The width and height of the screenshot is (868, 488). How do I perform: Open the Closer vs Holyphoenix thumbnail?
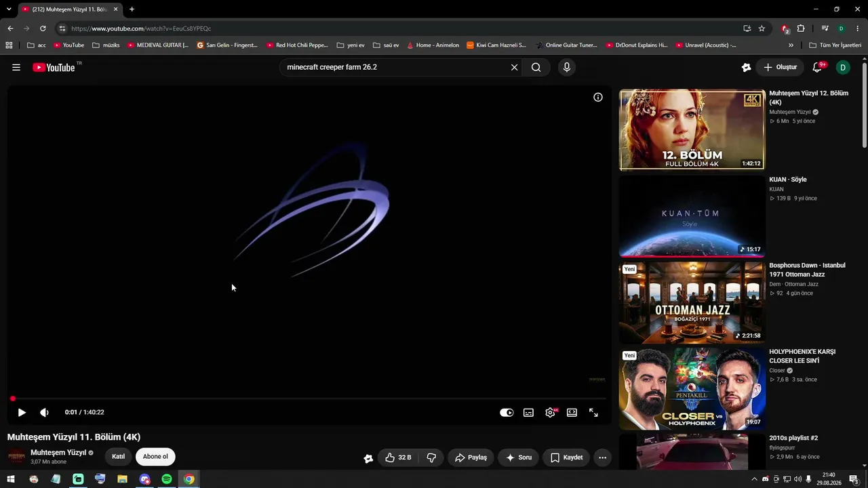point(692,388)
